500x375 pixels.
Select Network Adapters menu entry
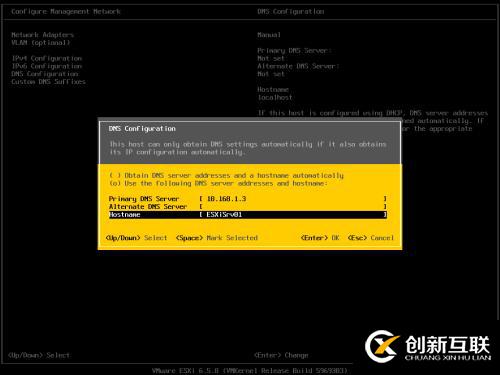42,35
